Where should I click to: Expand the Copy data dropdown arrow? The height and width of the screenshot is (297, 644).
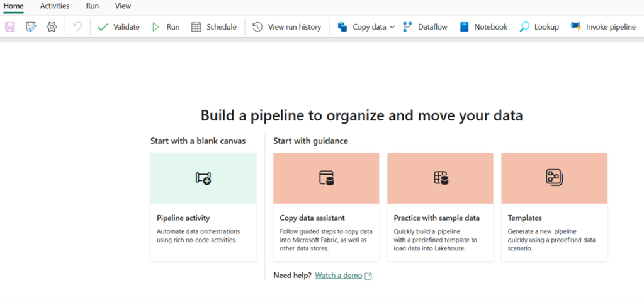pos(392,27)
